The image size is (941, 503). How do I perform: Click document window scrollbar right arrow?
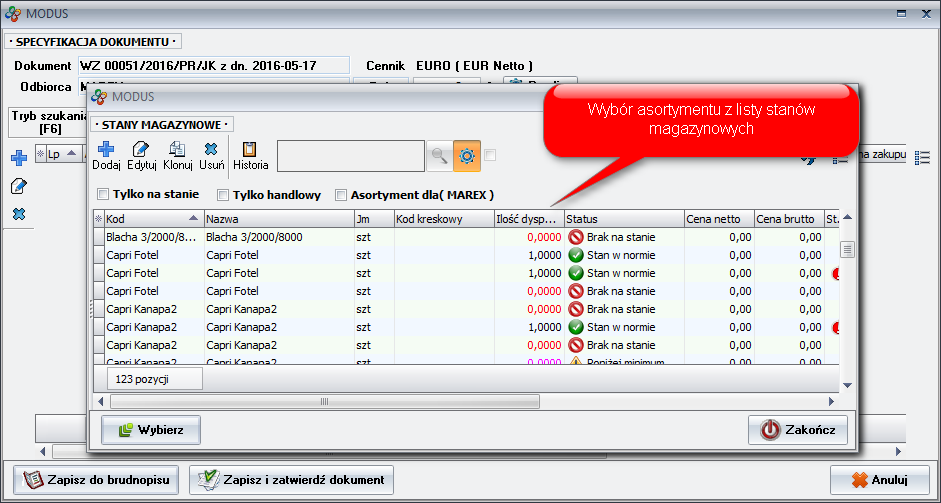tap(898, 451)
